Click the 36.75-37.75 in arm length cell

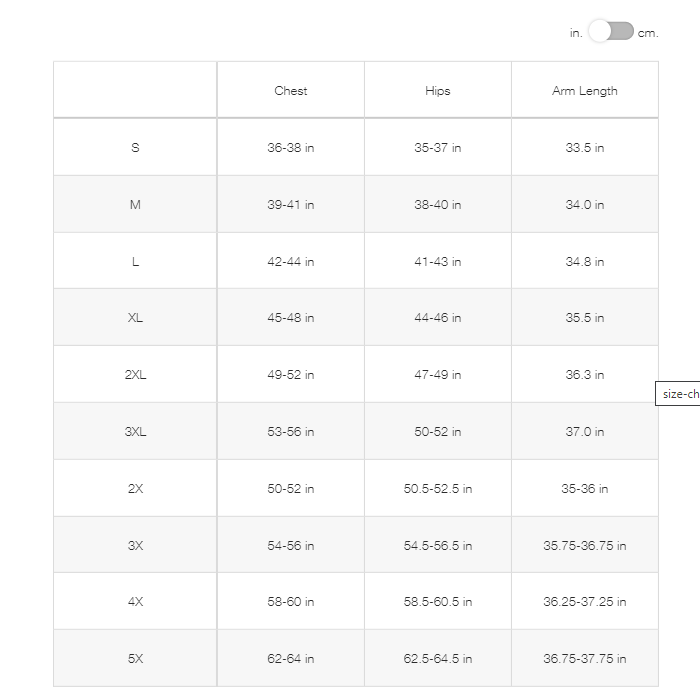(x=585, y=659)
